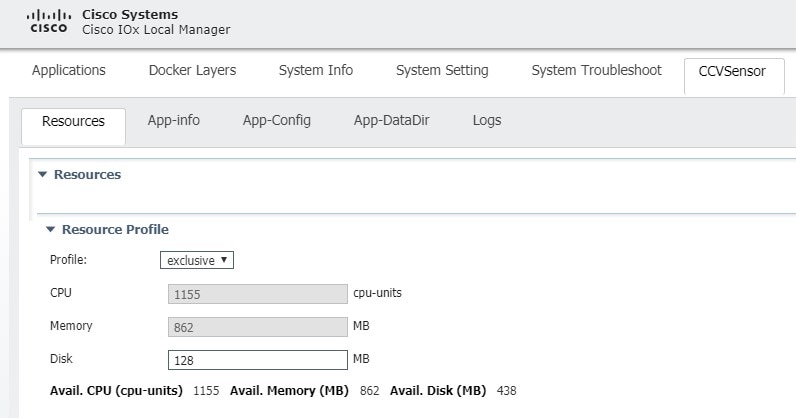Click the 'Cisco IOx Local Manager' title
Image resolution: width=796 pixels, height=418 pixels.
click(156, 30)
